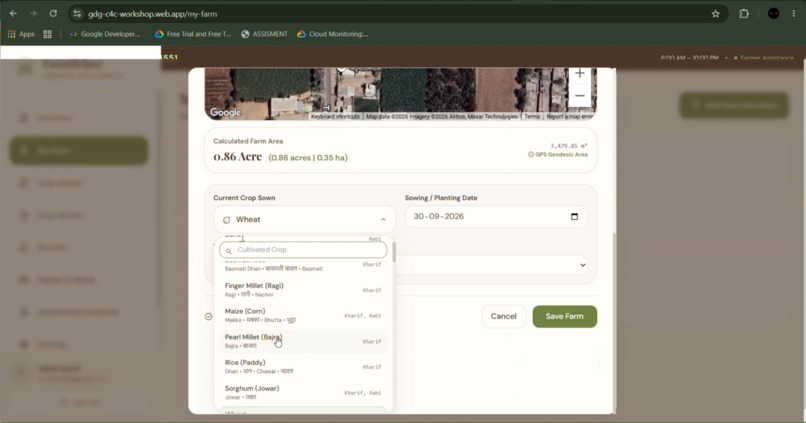Click the Save Farm button
The height and width of the screenshot is (423, 806).
[564, 316]
